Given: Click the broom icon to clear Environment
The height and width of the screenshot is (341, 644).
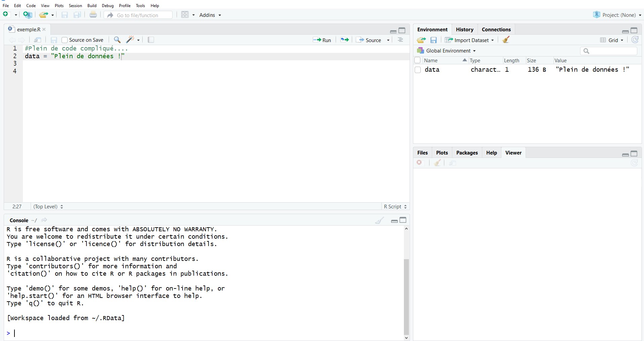Looking at the screenshot, I should tap(506, 40).
